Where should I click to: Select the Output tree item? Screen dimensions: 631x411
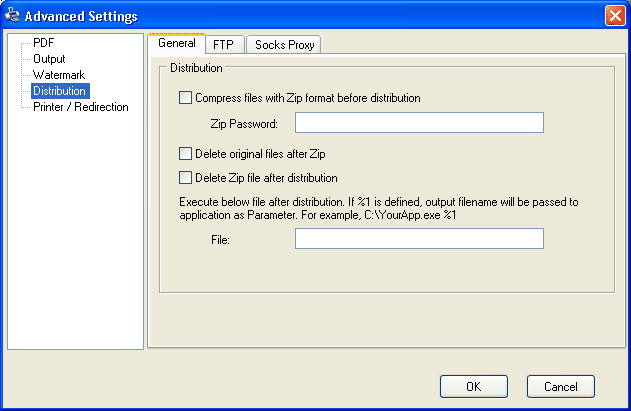[x=49, y=59]
